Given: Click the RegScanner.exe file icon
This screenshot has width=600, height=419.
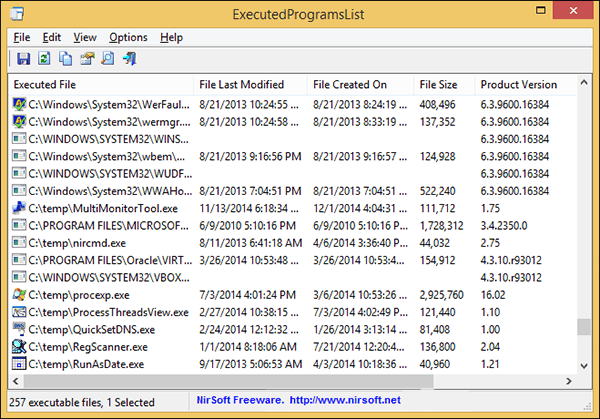Looking at the screenshot, I should pos(19,347).
